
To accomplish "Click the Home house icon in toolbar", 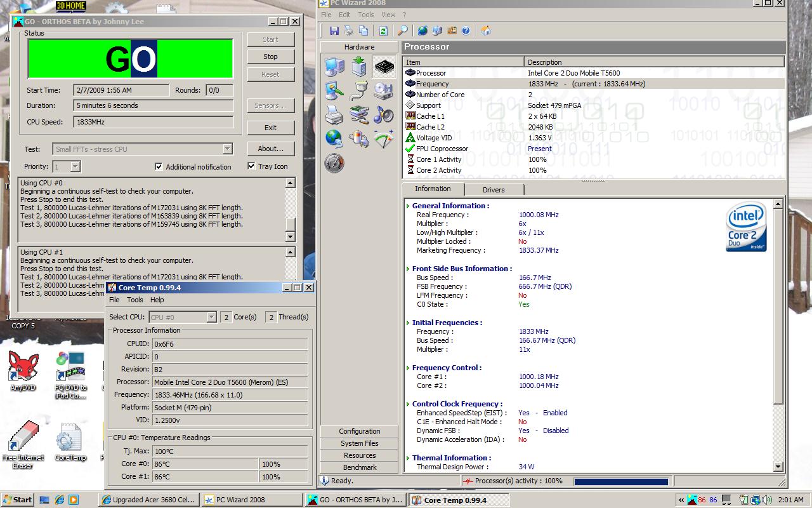I will pos(486,30).
